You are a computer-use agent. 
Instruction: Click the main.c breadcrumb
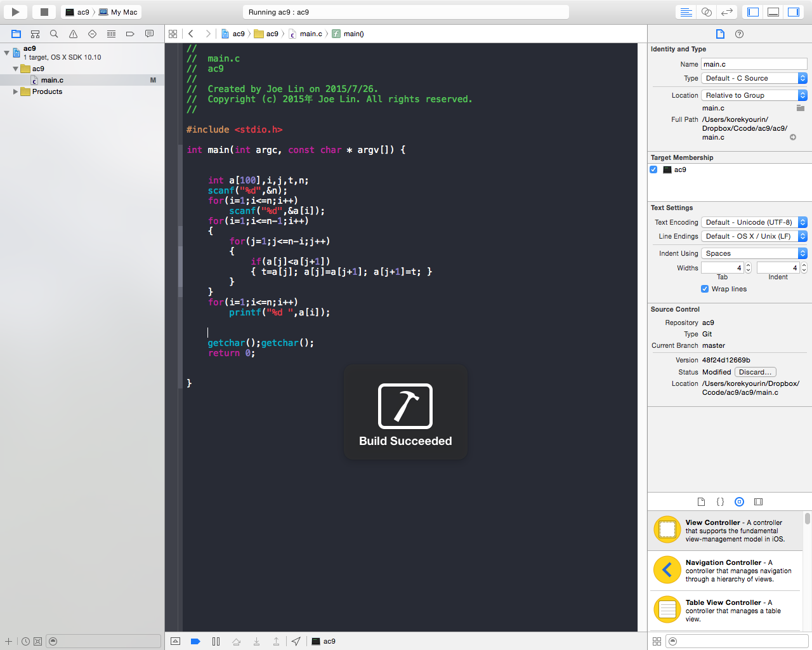[305, 34]
